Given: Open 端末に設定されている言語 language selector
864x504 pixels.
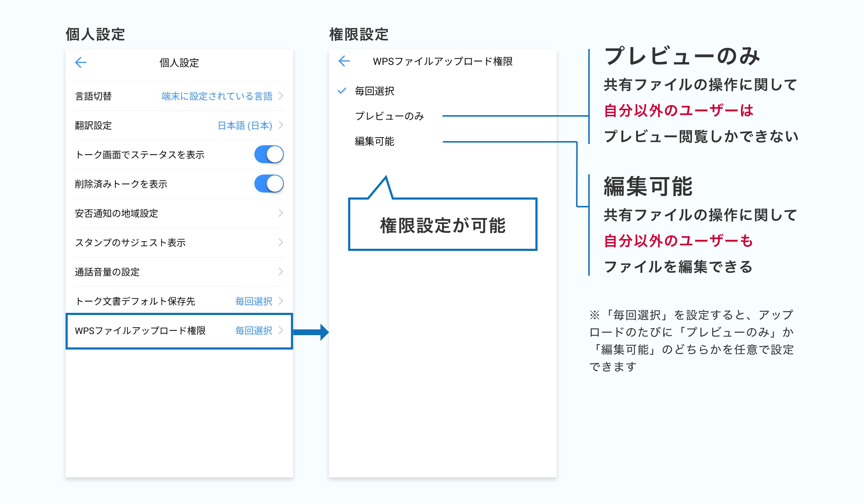Looking at the screenshot, I should coord(217,96).
